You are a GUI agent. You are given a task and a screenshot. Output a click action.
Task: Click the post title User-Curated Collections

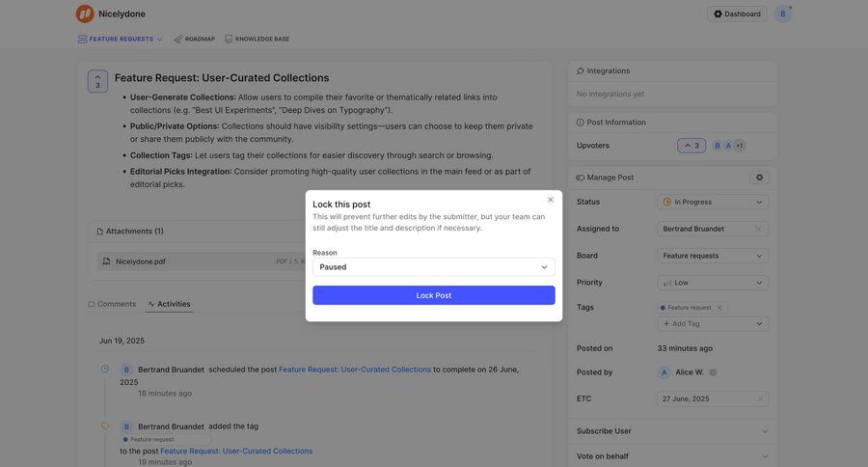point(222,78)
